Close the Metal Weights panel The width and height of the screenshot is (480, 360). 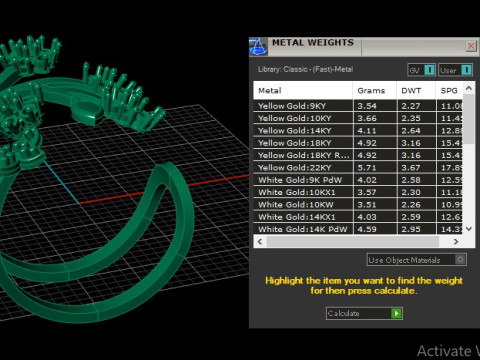[471, 46]
